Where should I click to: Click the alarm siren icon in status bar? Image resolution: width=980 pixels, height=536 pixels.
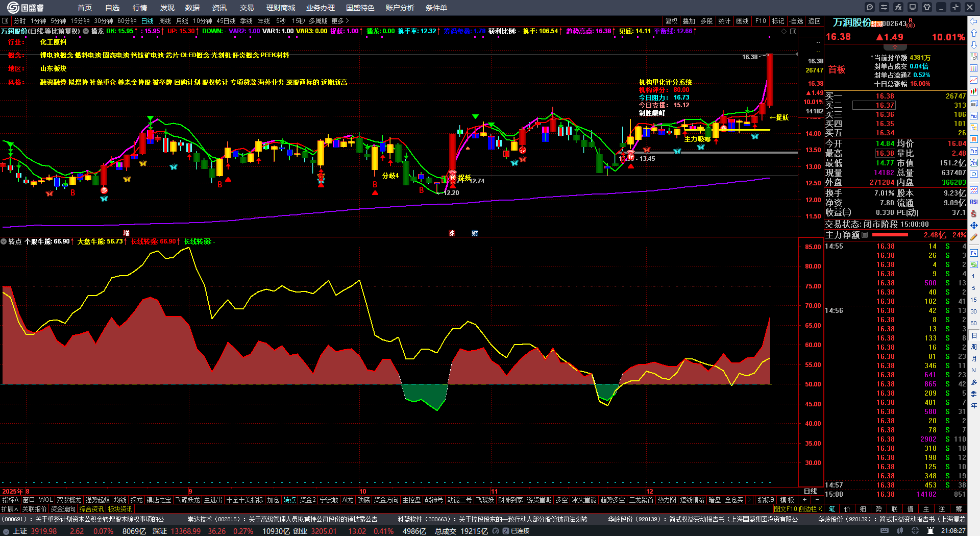[x=930, y=531]
